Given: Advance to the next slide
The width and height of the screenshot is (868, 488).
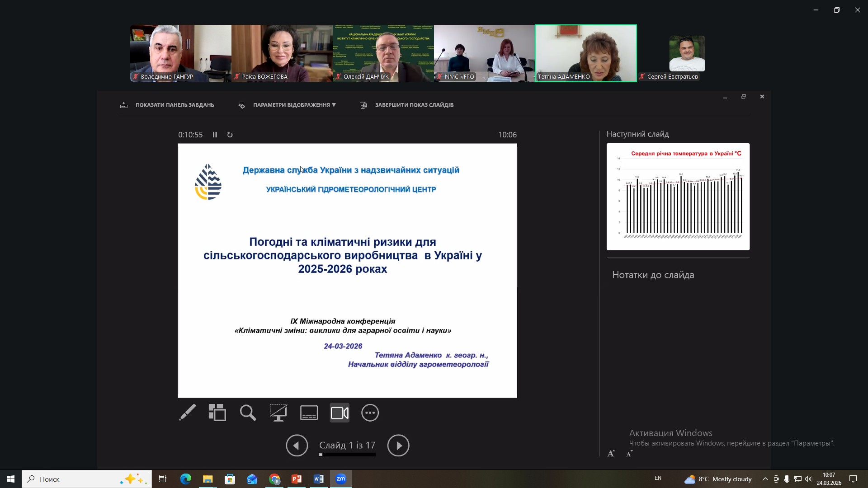Looking at the screenshot, I should point(398,446).
